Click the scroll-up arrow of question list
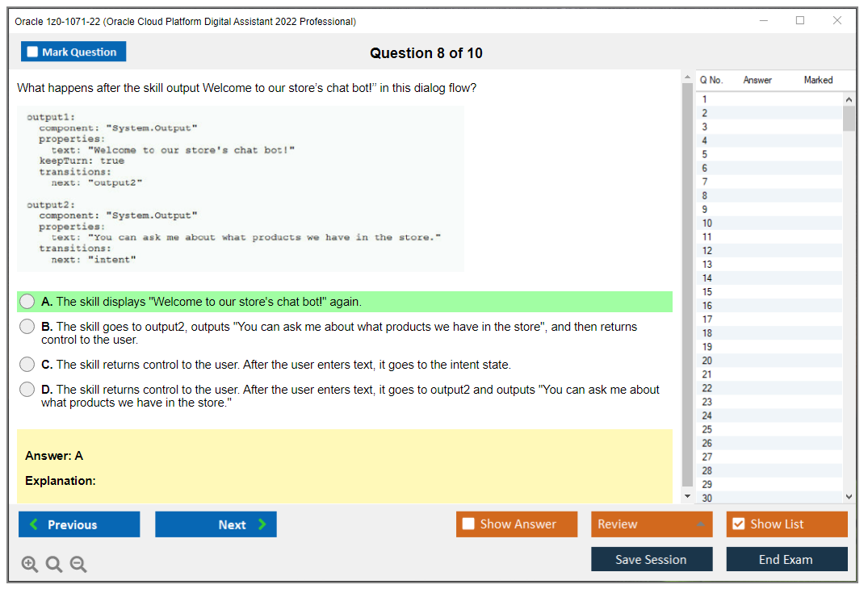Screen dimensions: 868x593 click(849, 98)
